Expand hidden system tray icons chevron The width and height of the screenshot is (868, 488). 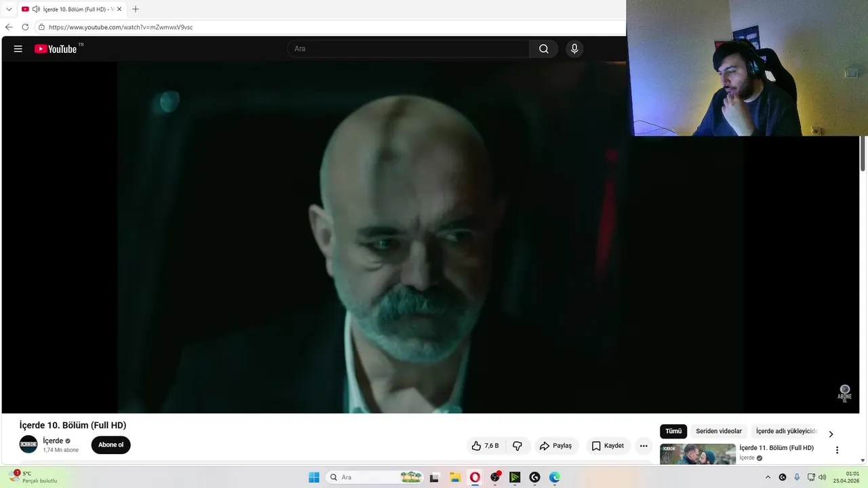pyautogui.click(x=768, y=477)
